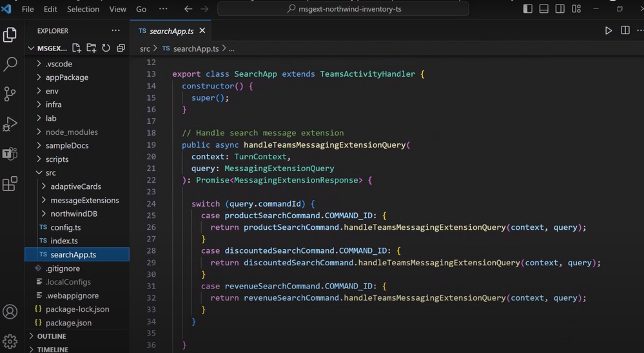Toggle secondary side bar visibility
The width and height of the screenshot is (644, 353).
[560, 9]
